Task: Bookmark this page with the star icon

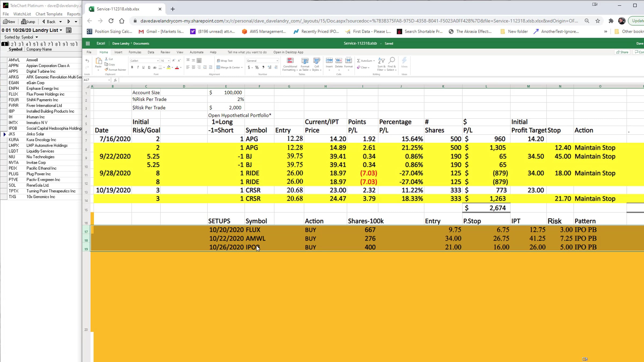Action: (x=598, y=21)
